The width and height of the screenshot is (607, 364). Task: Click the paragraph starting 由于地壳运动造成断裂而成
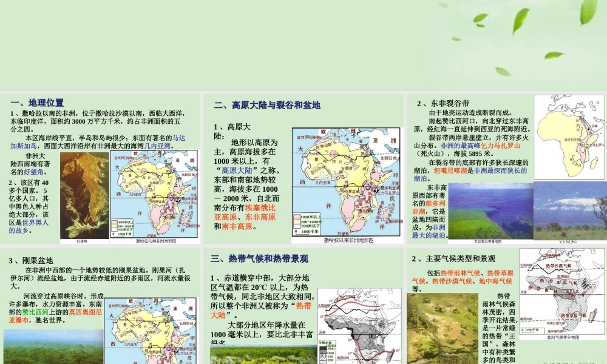pyautogui.click(x=471, y=113)
